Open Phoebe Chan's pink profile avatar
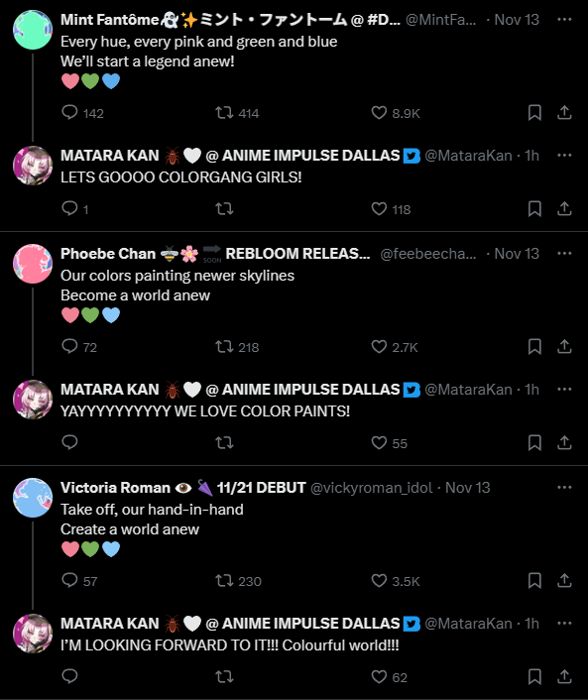 click(33, 264)
